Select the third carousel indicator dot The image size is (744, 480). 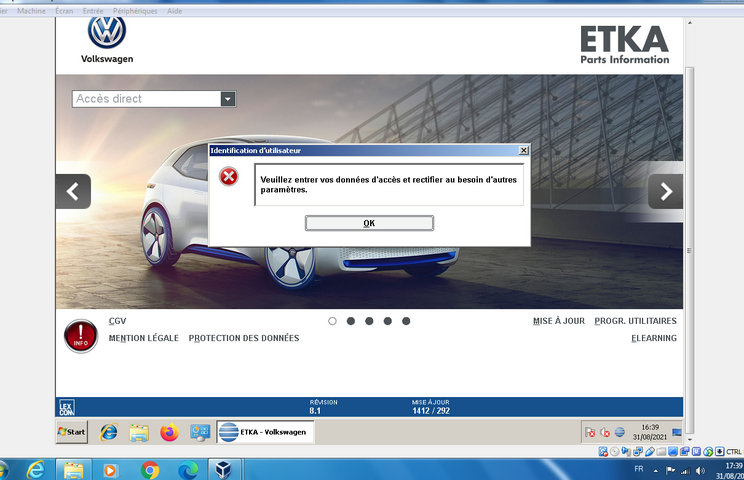click(369, 321)
